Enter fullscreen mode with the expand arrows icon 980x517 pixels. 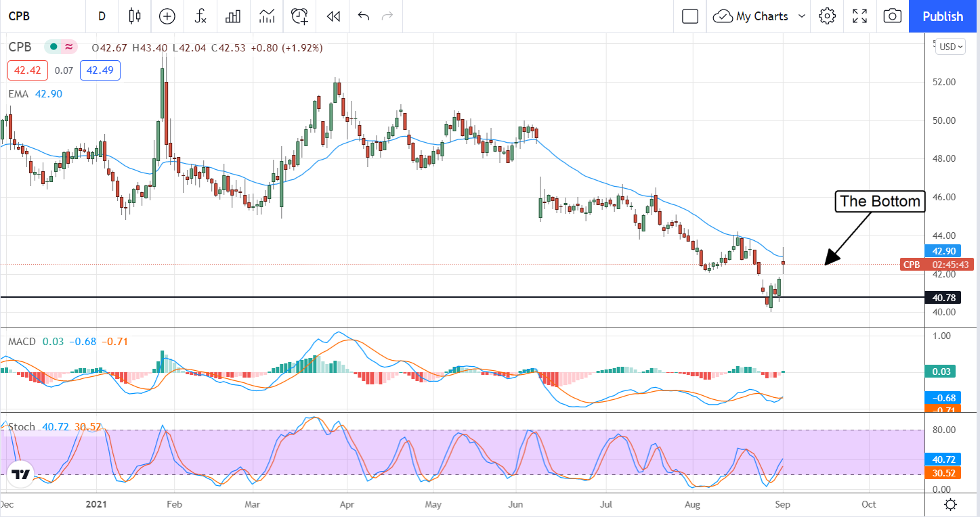(x=859, y=16)
